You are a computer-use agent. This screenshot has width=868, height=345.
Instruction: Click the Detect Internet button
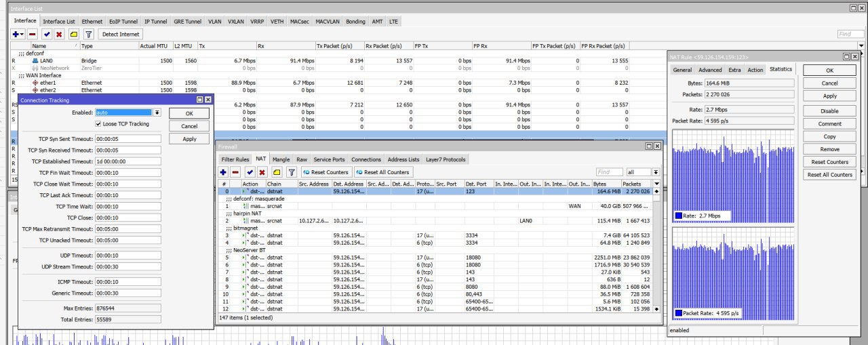[120, 34]
